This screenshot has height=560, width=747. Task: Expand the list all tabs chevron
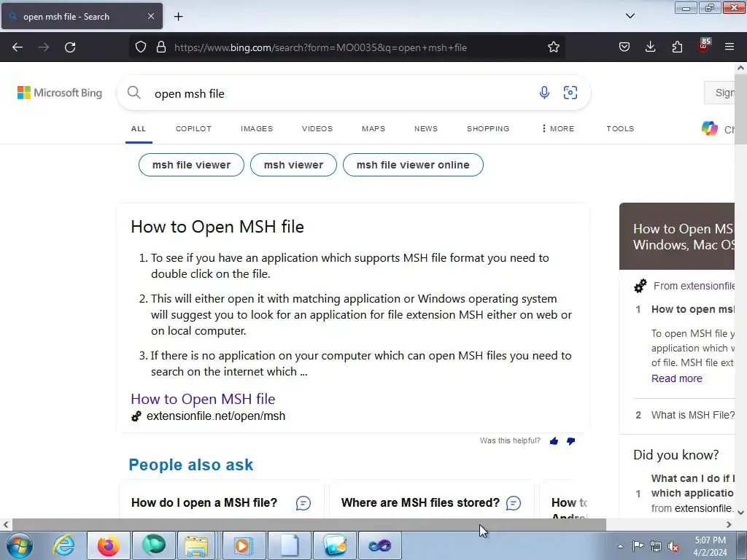point(630,16)
